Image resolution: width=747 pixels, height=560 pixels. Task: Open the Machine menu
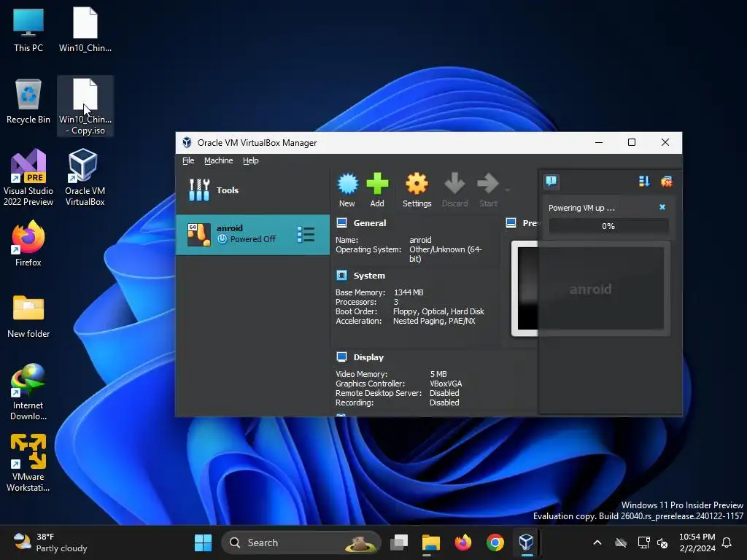(x=219, y=160)
